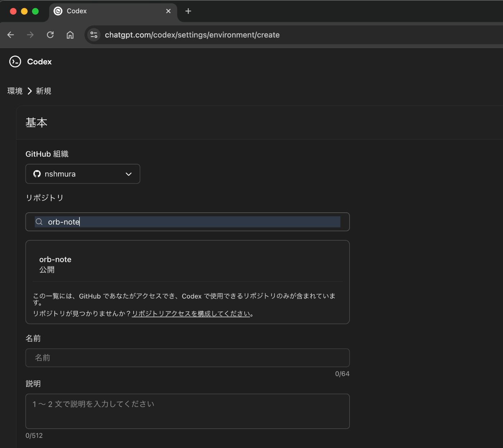The image size is (503, 448).
Task: Open リポジトリアクセスを構成してください link
Action: pyautogui.click(x=191, y=314)
